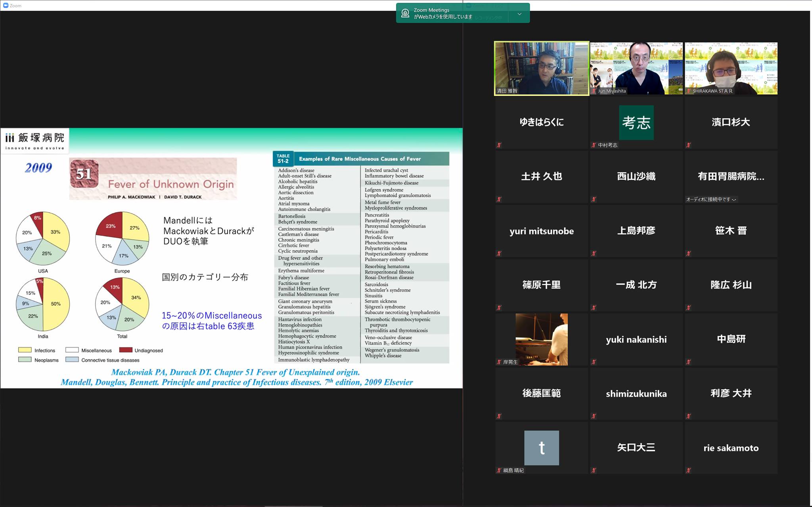Click the yellow Infections legend swatch
The width and height of the screenshot is (812, 507).
(x=25, y=350)
